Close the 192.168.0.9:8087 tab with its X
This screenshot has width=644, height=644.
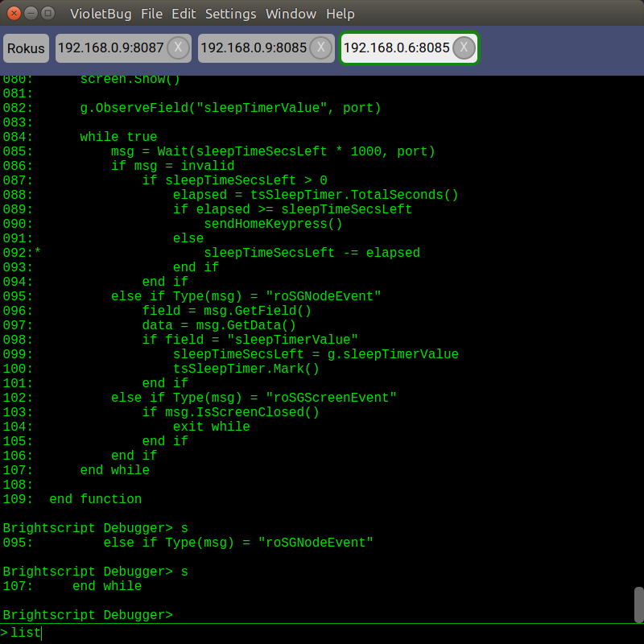point(178,47)
